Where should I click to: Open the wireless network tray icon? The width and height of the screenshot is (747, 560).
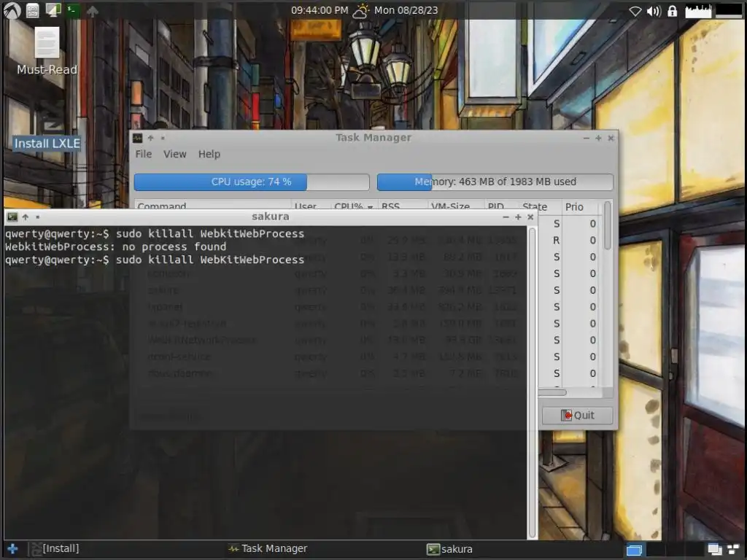pos(635,11)
